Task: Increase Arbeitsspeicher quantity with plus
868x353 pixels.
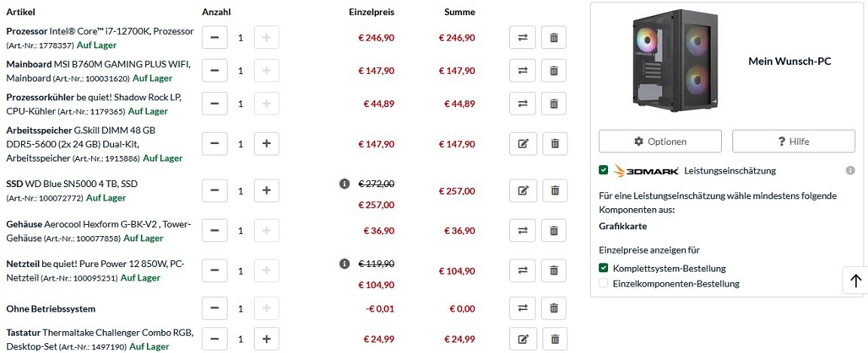Action: click(x=266, y=143)
